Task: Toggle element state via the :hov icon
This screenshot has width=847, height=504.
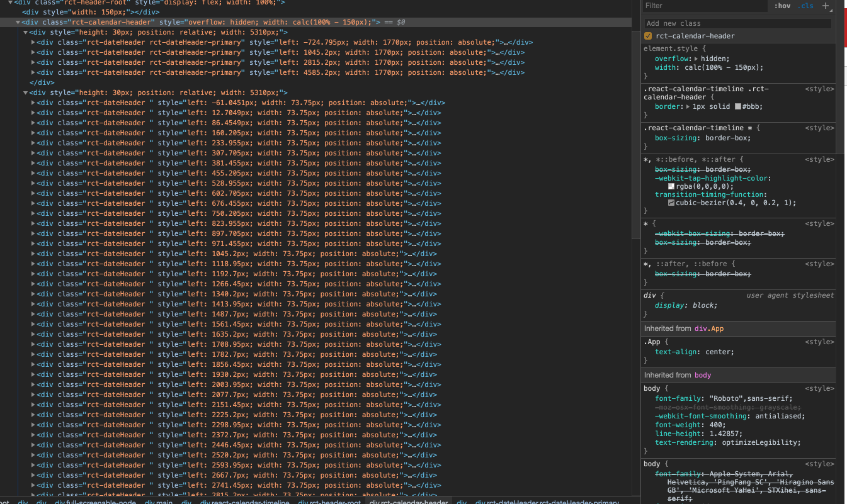Action: point(782,6)
